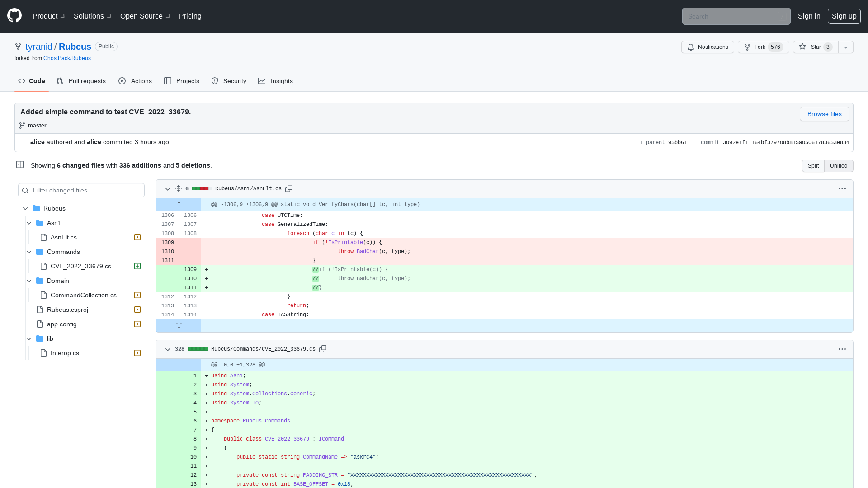Image resolution: width=868 pixels, height=488 pixels.
Task: Toggle the file tree sidebar panel
Action: pyautogui.click(x=20, y=164)
